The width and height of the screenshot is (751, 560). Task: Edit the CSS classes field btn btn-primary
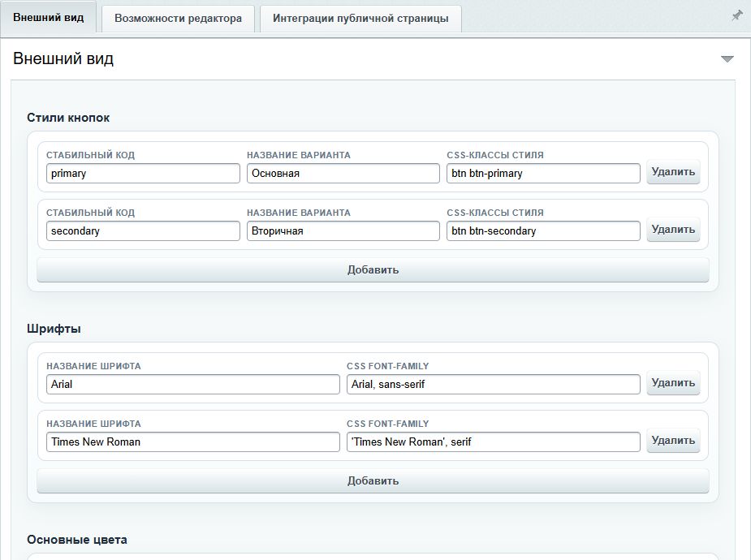pos(543,173)
